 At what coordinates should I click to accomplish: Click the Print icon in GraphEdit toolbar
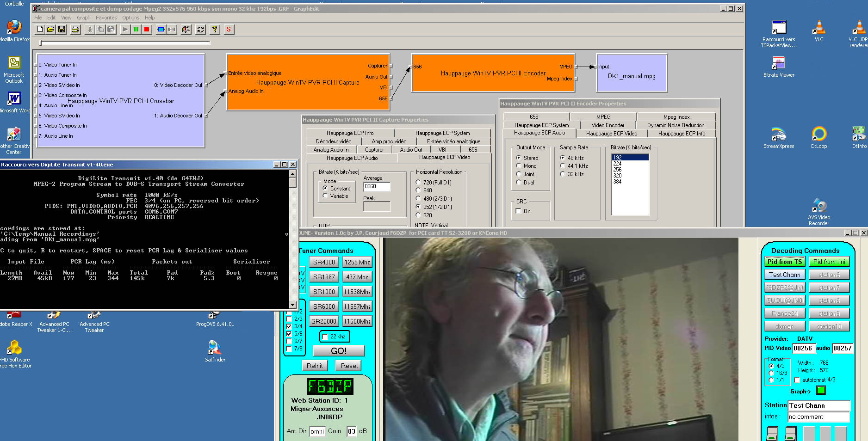[75, 29]
